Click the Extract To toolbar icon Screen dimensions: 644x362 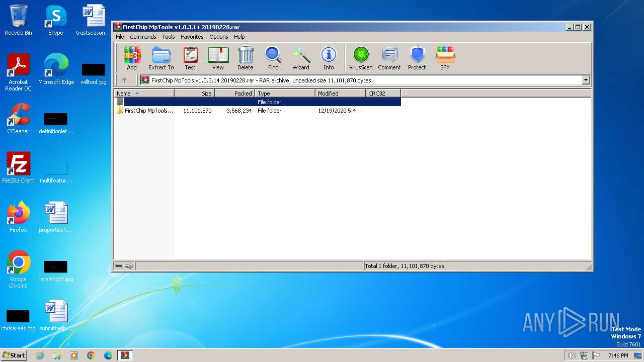pos(161,58)
